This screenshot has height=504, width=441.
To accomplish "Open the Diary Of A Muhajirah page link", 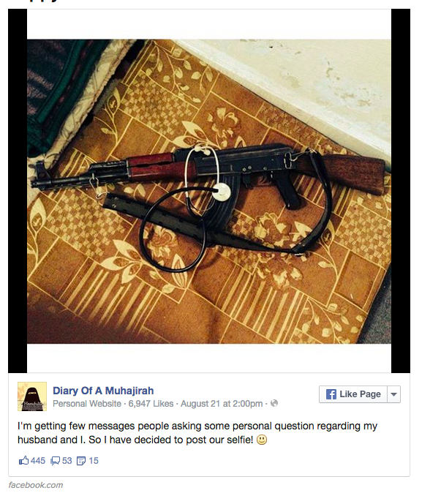I will (103, 391).
